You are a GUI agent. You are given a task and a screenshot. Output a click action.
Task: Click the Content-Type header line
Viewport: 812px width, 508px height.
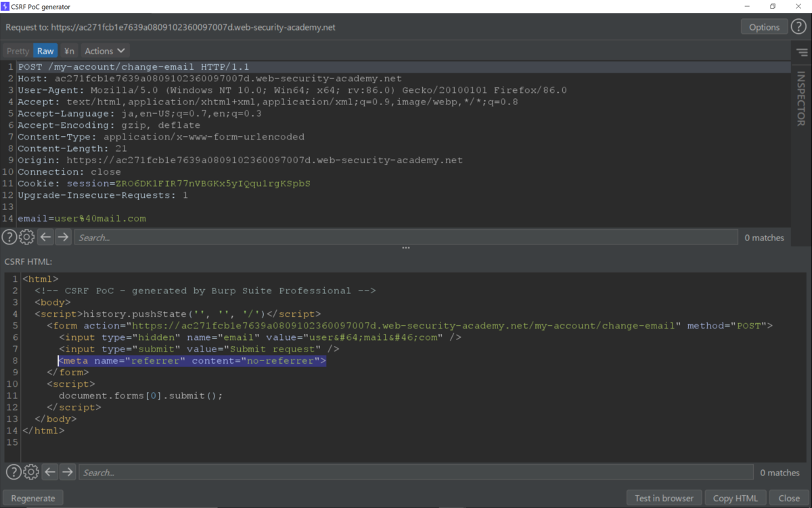click(x=161, y=137)
